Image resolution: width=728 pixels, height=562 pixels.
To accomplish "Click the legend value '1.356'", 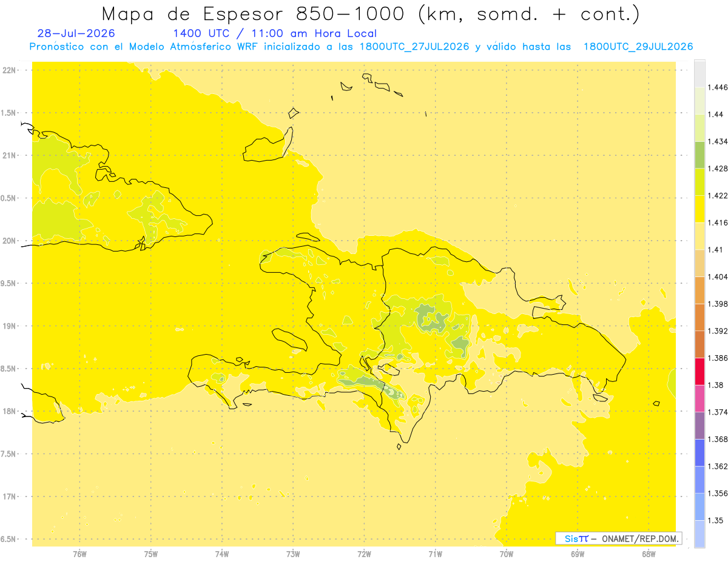I will point(719,493).
